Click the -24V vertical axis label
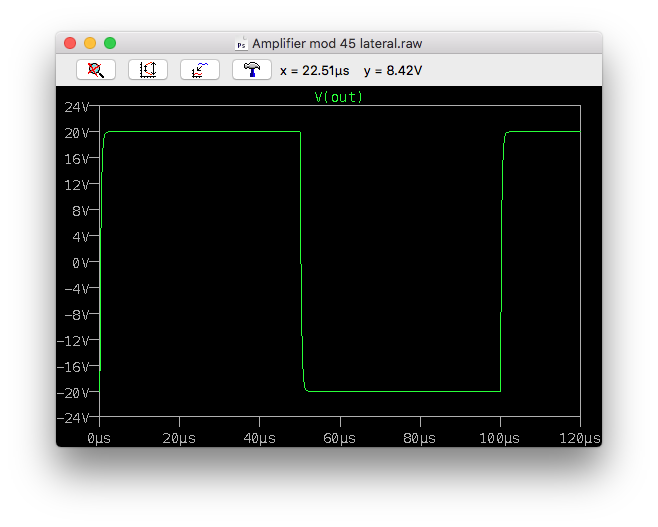The height and width of the screenshot is (527, 658). [73, 418]
